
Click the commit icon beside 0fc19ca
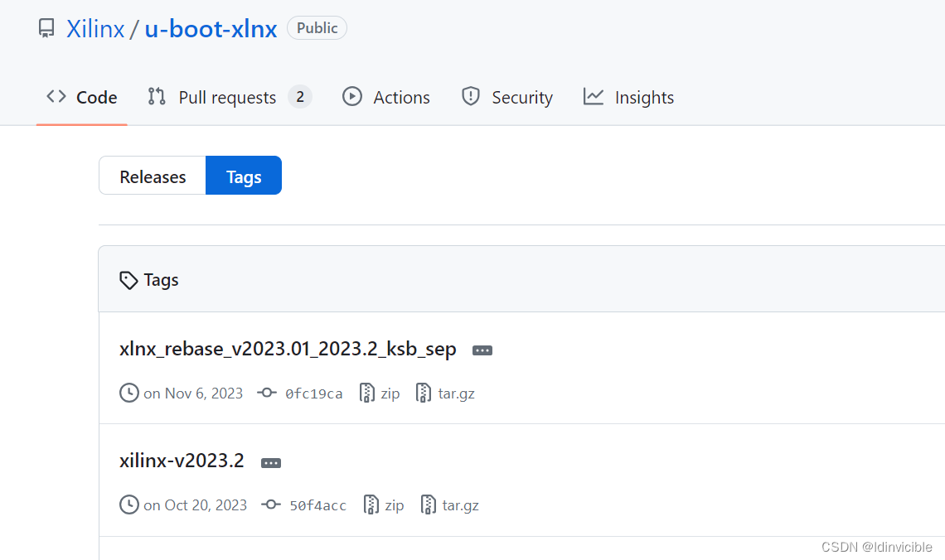[x=267, y=393]
